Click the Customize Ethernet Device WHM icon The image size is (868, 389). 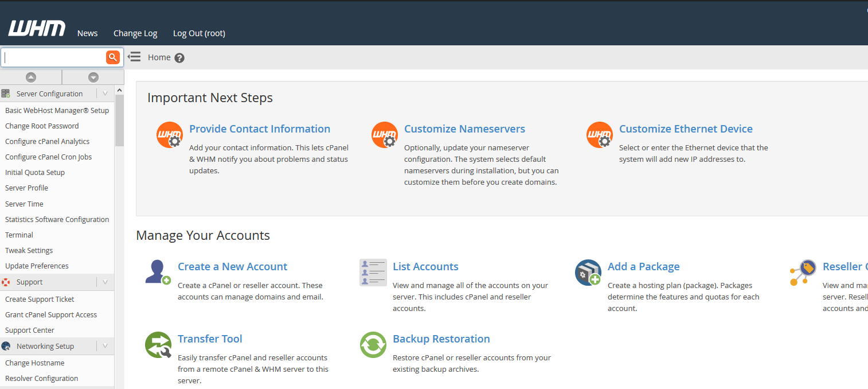pos(600,135)
